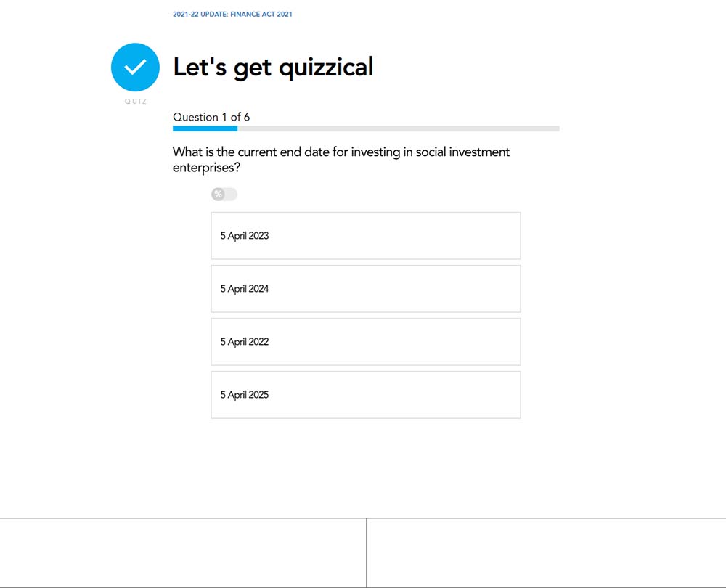Open the 2021-22 Update: Finance Act 2021 link
The height and width of the screenshot is (588, 726).
point(232,15)
